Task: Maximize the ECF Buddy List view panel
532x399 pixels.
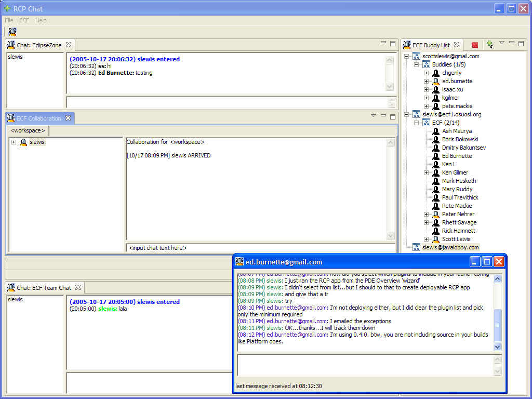Action: coord(521,43)
